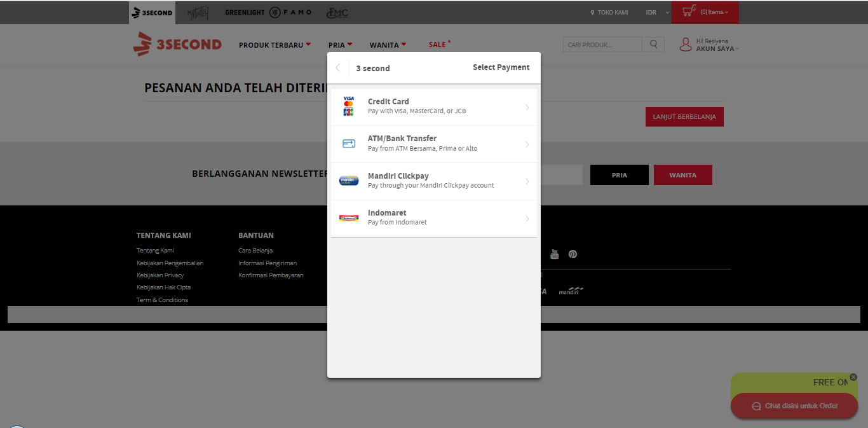Open the Kebijakan Privacy link
The image size is (868, 428).
pos(160,275)
